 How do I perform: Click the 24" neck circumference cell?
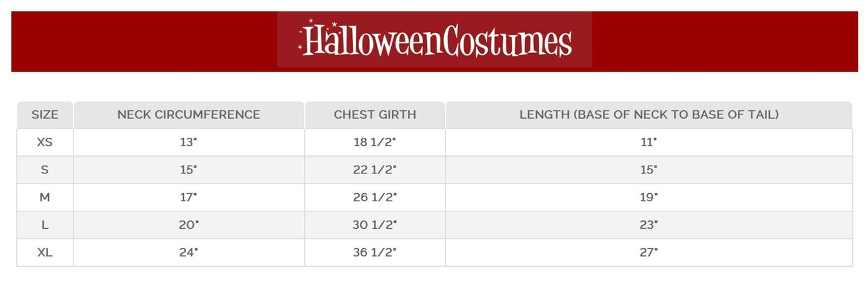point(189,253)
